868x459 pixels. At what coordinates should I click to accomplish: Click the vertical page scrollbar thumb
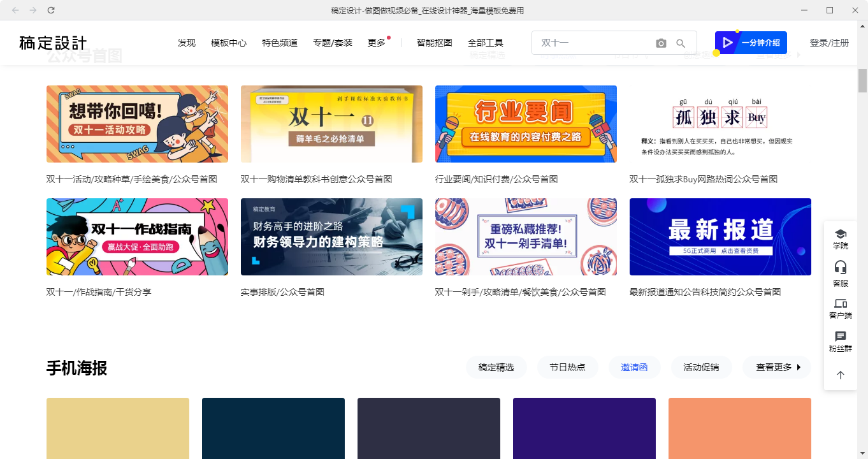862,80
